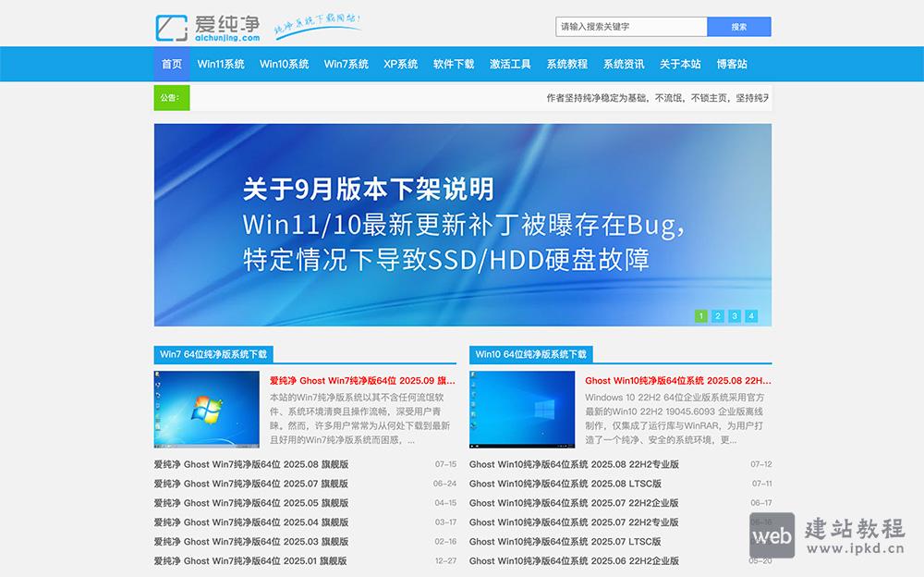
Task: Open Ghost Win10 2025.07 22H2专业版 link
Action: (574, 522)
